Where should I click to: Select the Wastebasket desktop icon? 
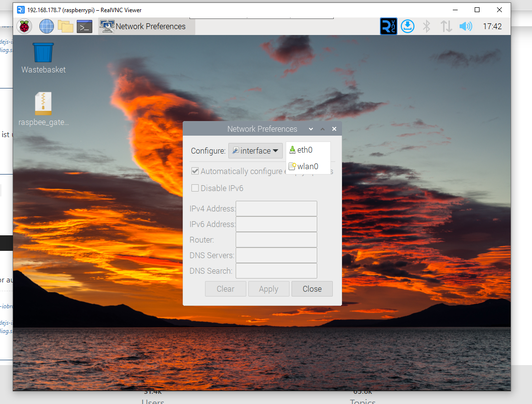pyautogui.click(x=43, y=58)
